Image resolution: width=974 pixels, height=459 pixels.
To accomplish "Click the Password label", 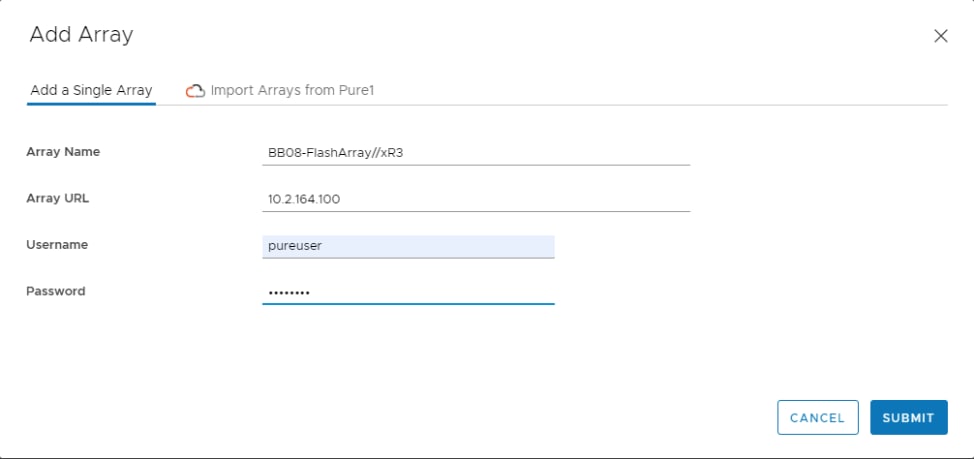I will coord(55,291).
